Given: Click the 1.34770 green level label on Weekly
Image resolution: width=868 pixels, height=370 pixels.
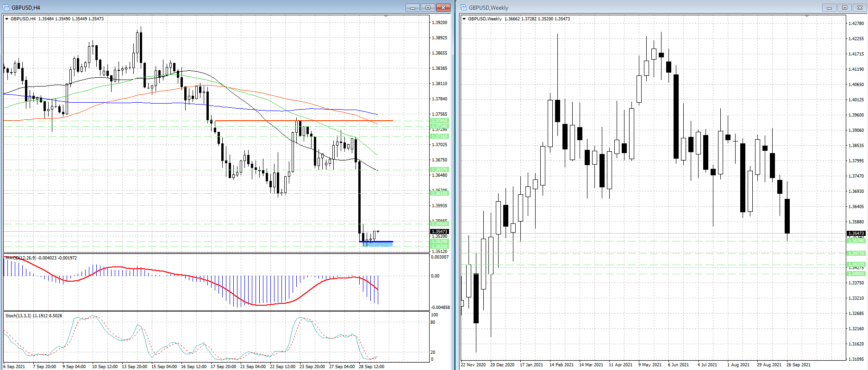Looking at the screenshot, I should click(856, 253).
